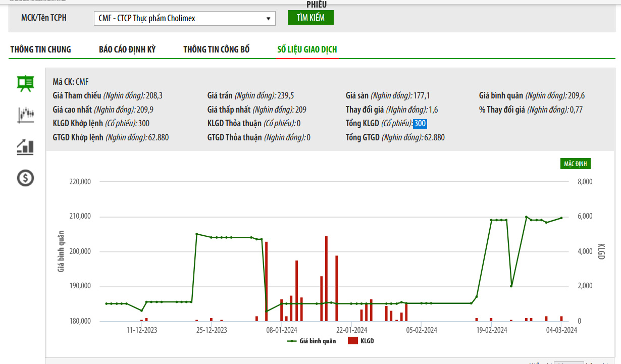
Task: Click the Giá bình quân vertical axis title
Action: tap(61, 251)
